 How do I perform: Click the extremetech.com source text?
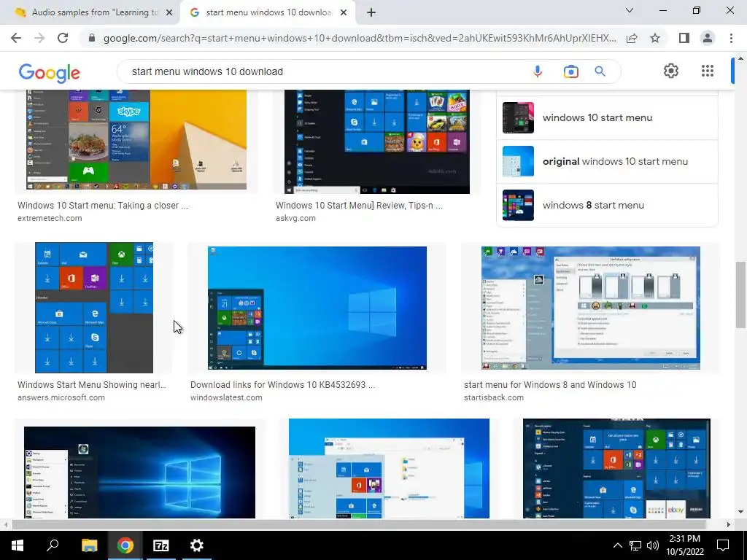50,218
